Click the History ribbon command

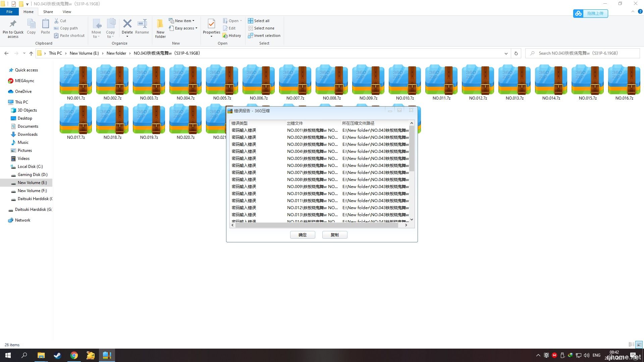[232, 36]
